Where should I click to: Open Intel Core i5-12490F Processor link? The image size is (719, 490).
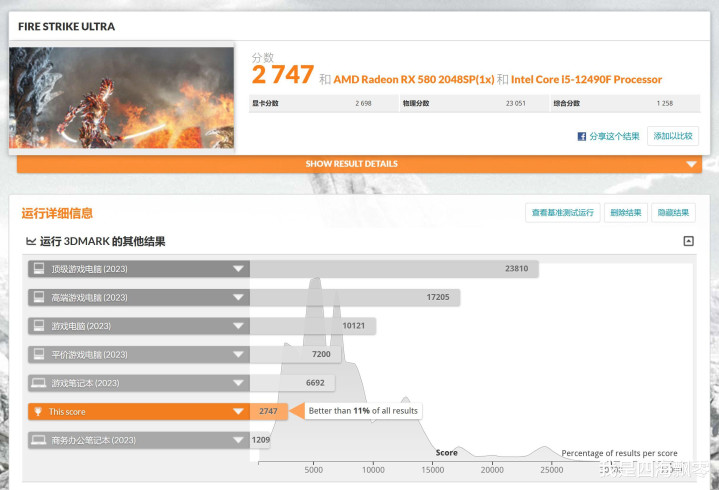[x=586, y=80]
